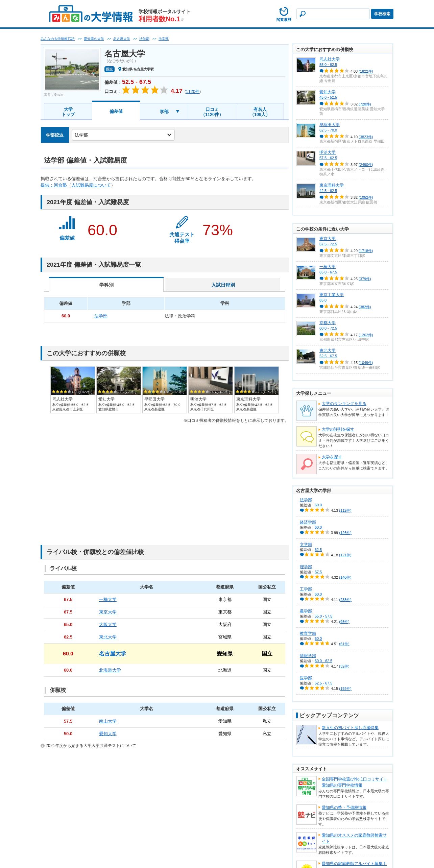
Task: Open 医学部 in 名古屋大学の学部 list
Action: point(306,678)
